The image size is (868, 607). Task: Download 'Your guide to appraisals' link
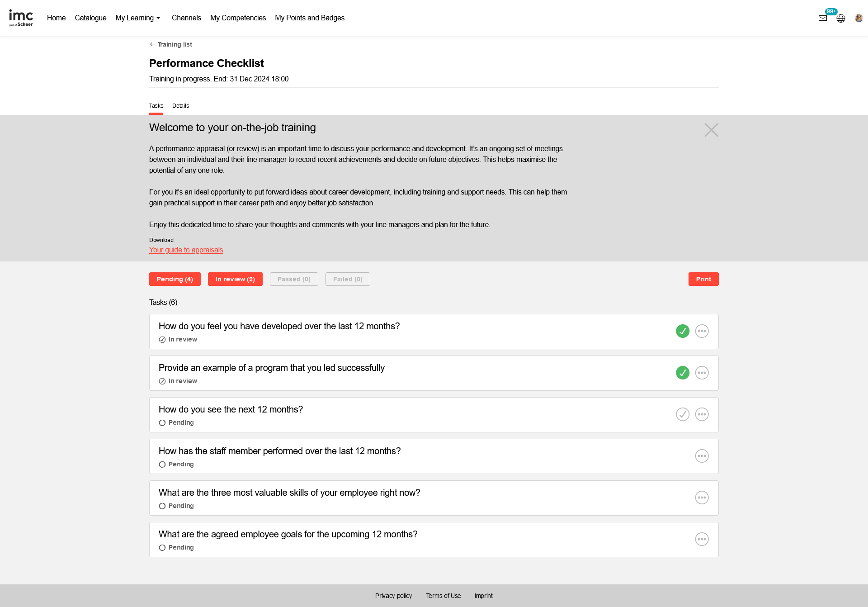pos(186,250)
